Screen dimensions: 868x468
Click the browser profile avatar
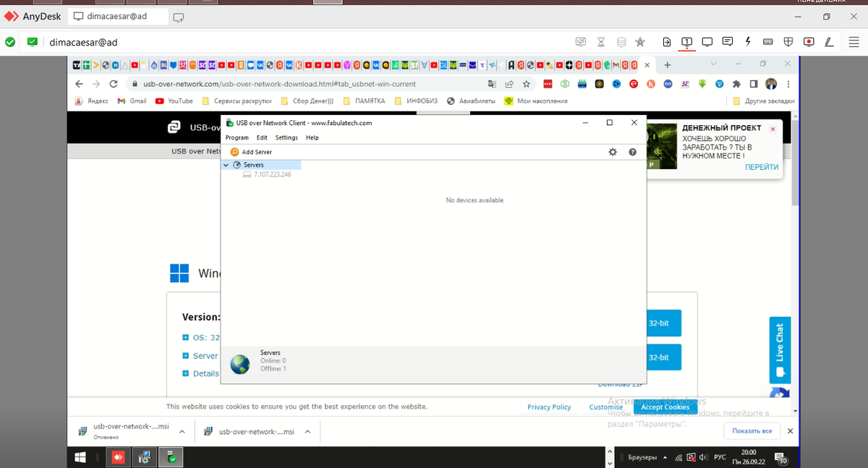click(771, 84)
